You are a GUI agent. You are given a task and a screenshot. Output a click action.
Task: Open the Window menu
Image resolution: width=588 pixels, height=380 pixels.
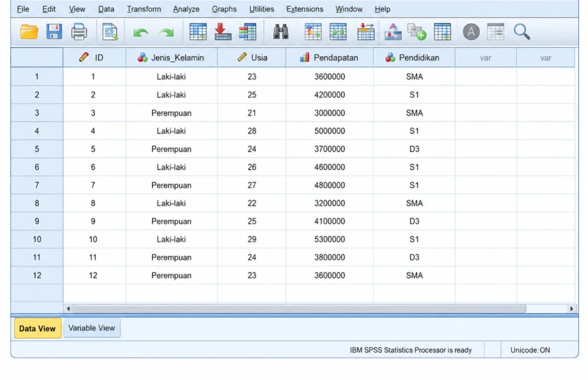click(349, 9)
